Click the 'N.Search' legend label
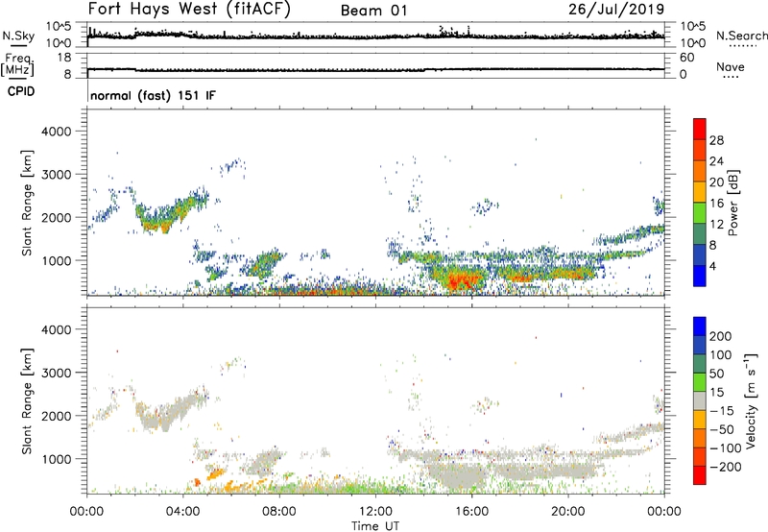 (x=741, y=36)
